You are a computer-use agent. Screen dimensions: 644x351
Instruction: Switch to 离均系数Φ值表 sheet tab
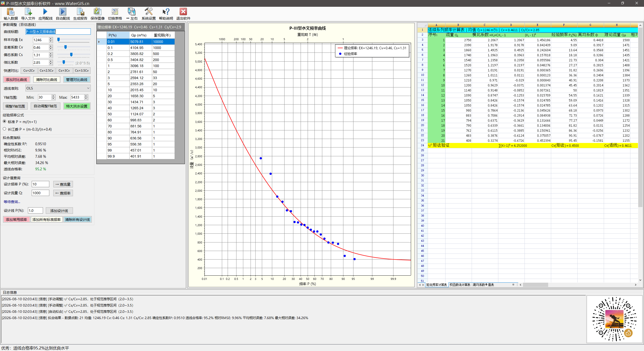[x=484, y=285]
